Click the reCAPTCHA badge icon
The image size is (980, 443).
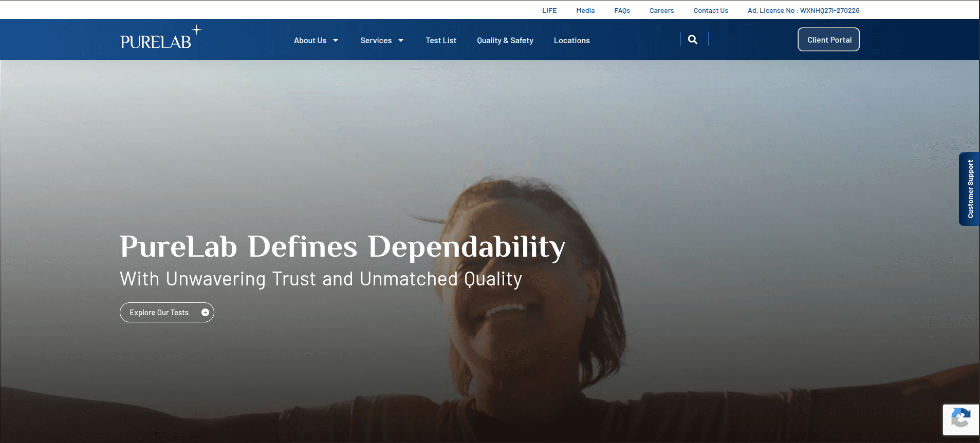pyautogui.click(x=960, y=418)
